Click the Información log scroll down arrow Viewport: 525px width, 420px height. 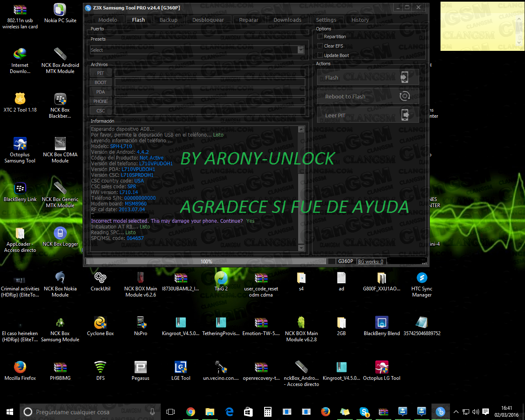click(x=301, y=248)
